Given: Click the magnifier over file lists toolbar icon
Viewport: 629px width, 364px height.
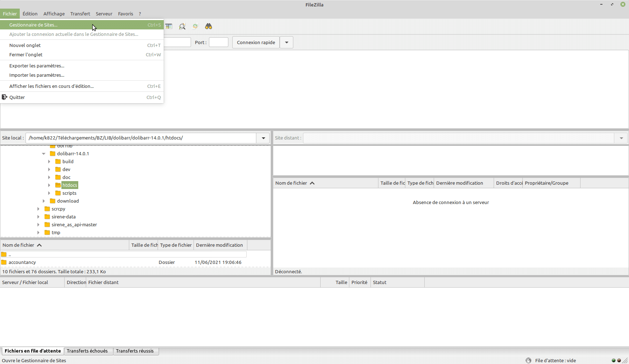Looking at the screenshot, I should pos(182,26).
